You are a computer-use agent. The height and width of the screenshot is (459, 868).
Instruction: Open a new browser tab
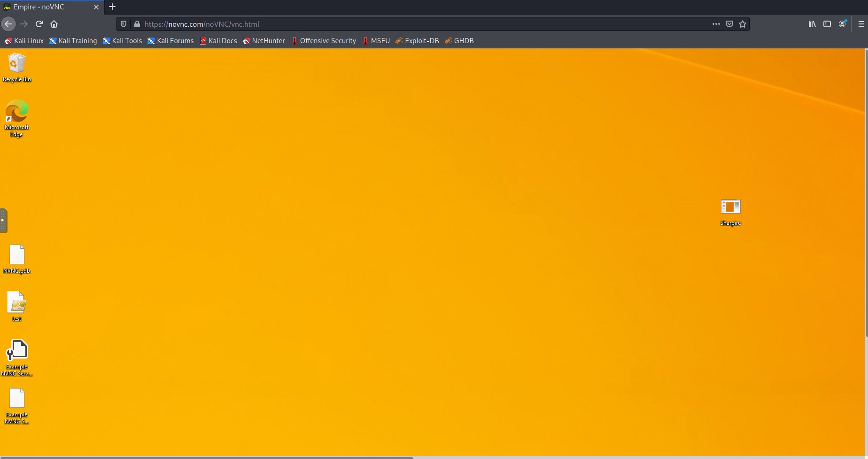point(112,7)
